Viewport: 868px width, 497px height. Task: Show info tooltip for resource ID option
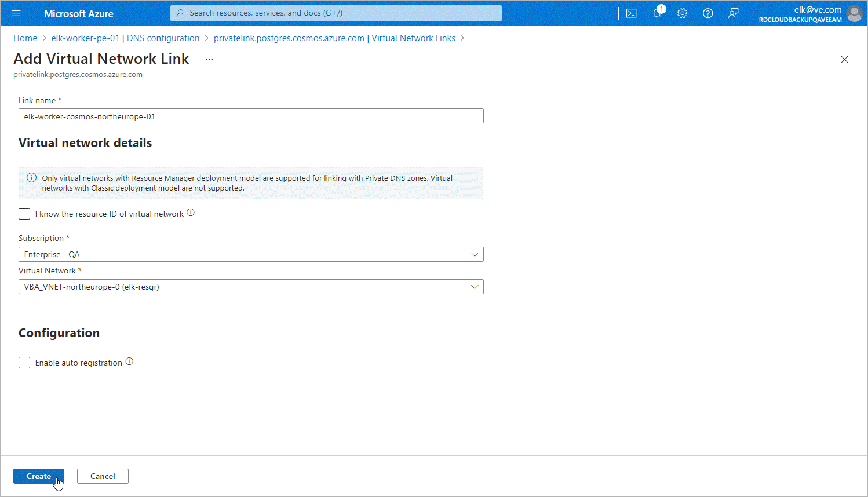tap(191, 213)
